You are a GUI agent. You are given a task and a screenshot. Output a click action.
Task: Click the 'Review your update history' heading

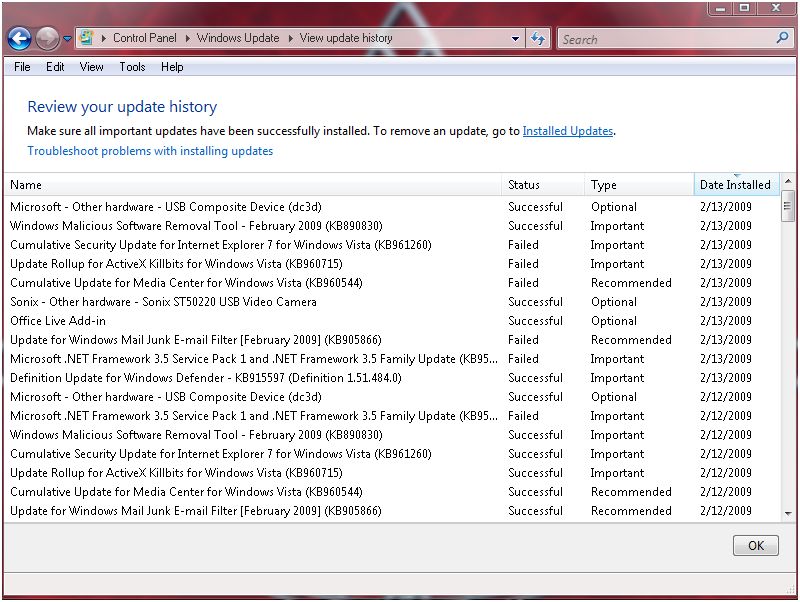[x=122, y=107]
